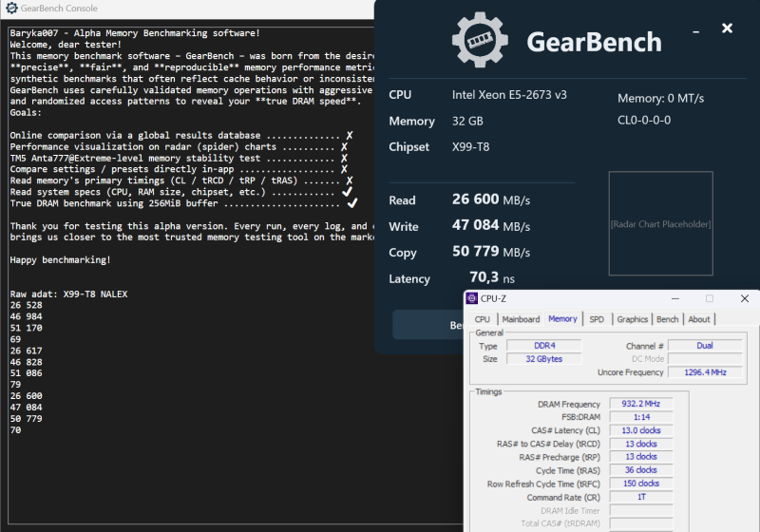The height and width of the screenshot is (532, 760).
Task: Open the Bench tab in CPU-Z
Action: (668, 319)
